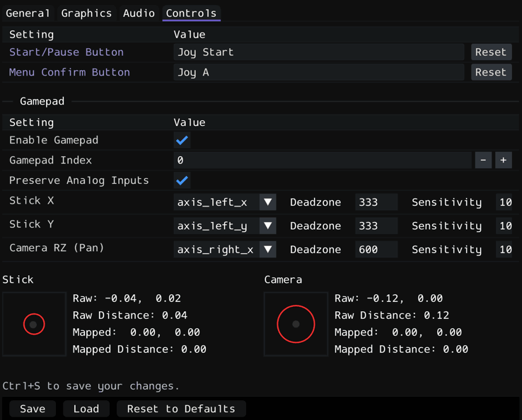This screenshot has width=522, height=420.
Task: Click the axis_left_y combo box
Action: click(225, 226)
